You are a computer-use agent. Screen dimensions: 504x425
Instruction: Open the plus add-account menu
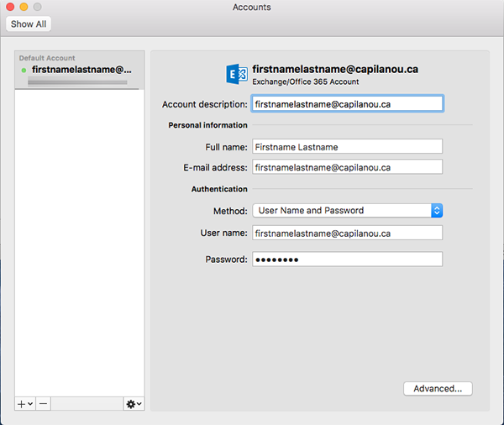[24, 404]
